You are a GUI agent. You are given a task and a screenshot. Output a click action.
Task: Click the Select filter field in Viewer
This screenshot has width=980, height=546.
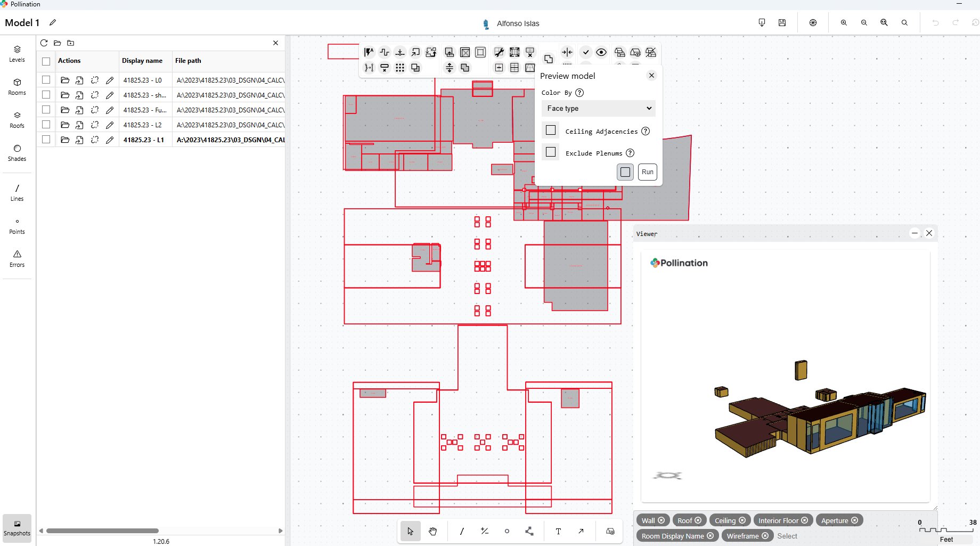787,536
